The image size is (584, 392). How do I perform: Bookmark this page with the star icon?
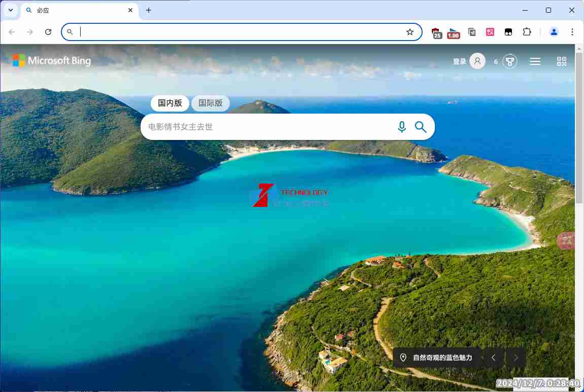coord(410,32)
